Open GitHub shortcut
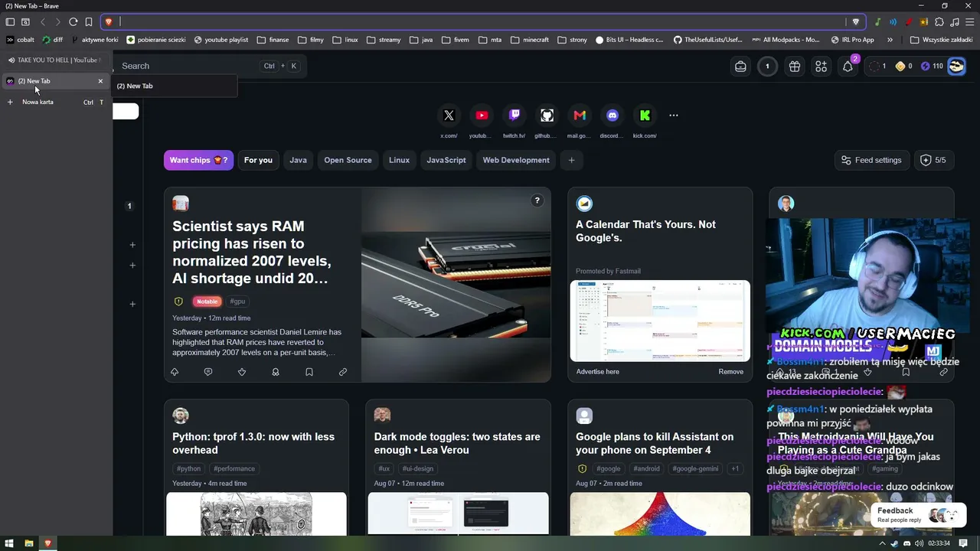The height and width of the screenshot is (551, 980). (547, 116)
